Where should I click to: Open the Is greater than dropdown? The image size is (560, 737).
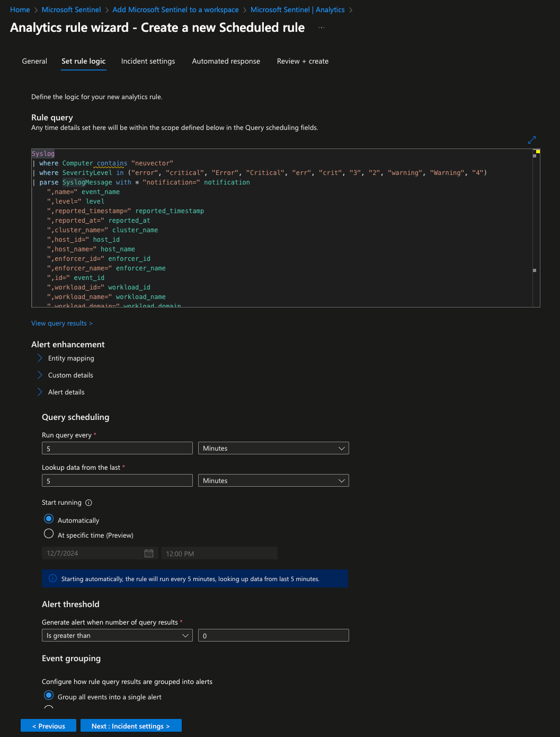pyautogui.click(x=117, y=636)
